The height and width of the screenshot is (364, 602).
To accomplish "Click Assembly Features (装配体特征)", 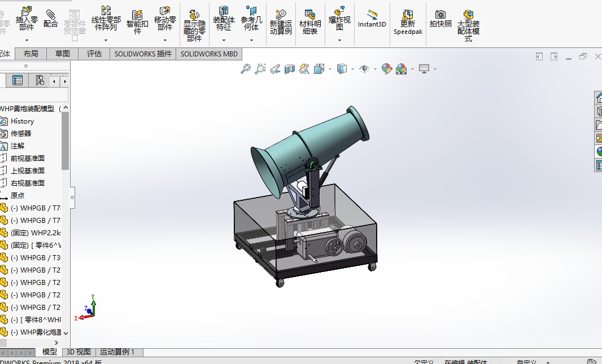I will click(x=224, y=19).
